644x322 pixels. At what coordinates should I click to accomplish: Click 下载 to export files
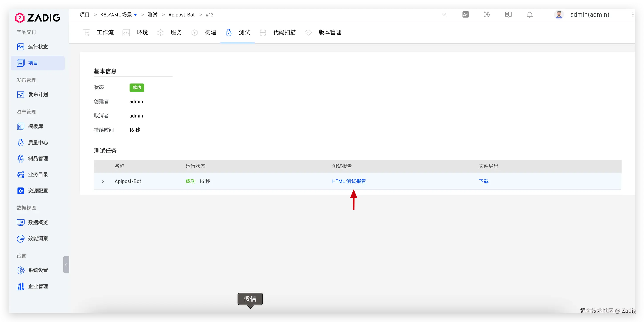[483, 181]
